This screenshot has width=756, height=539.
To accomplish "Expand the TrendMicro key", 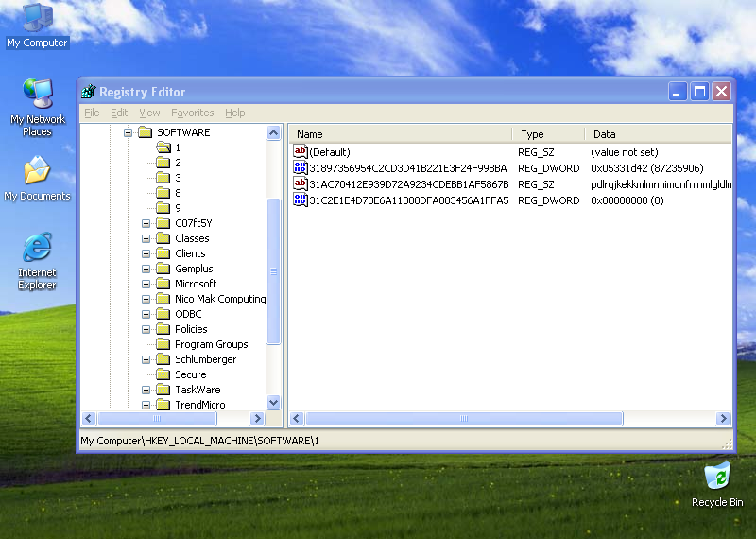I will click(146, 405).
